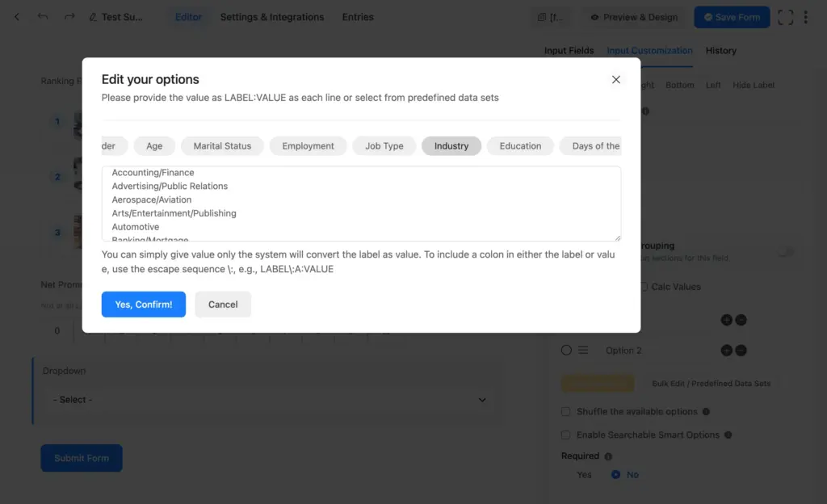The image size is (827, 504).
Task: Open Settings & Integrations tab
Action: point(272,17)
